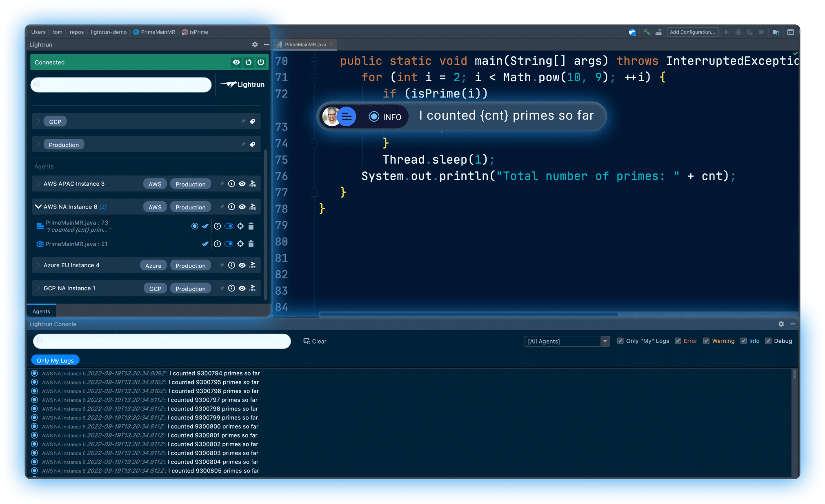Screen dimensions: 825x504
Task: Click the Add Configuration... button
Action: coord(692,32)
